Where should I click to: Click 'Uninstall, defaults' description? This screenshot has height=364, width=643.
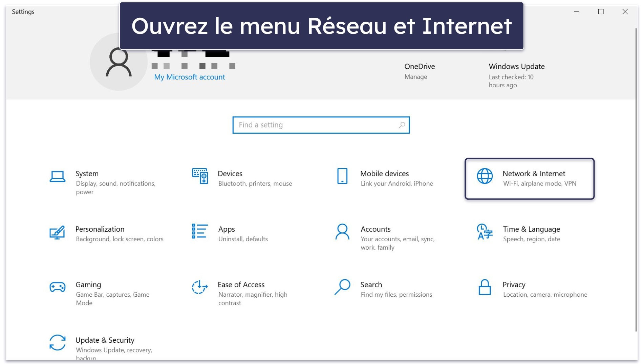tap(243, 239)
